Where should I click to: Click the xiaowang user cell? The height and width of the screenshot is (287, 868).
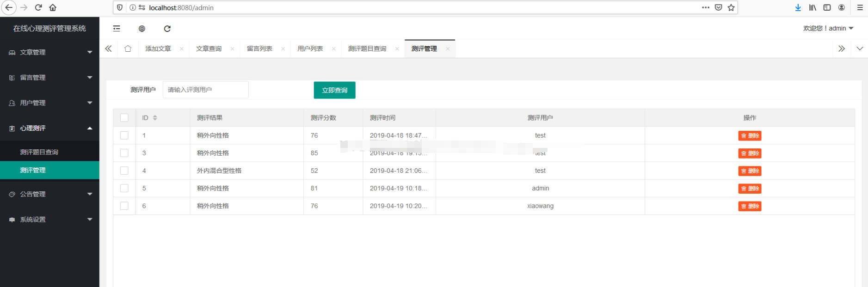(540, 206)
